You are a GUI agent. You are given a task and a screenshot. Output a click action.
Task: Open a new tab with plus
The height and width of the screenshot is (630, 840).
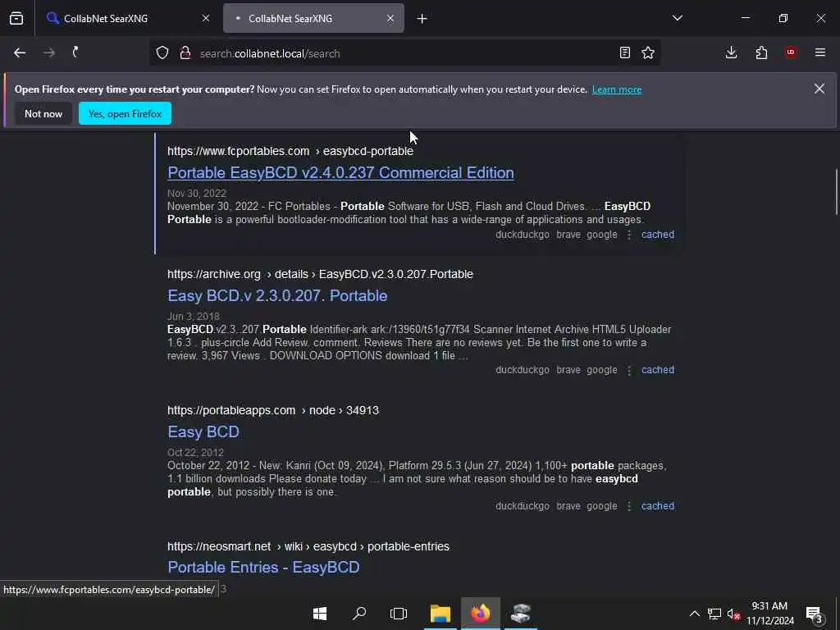tap(422, 19)
